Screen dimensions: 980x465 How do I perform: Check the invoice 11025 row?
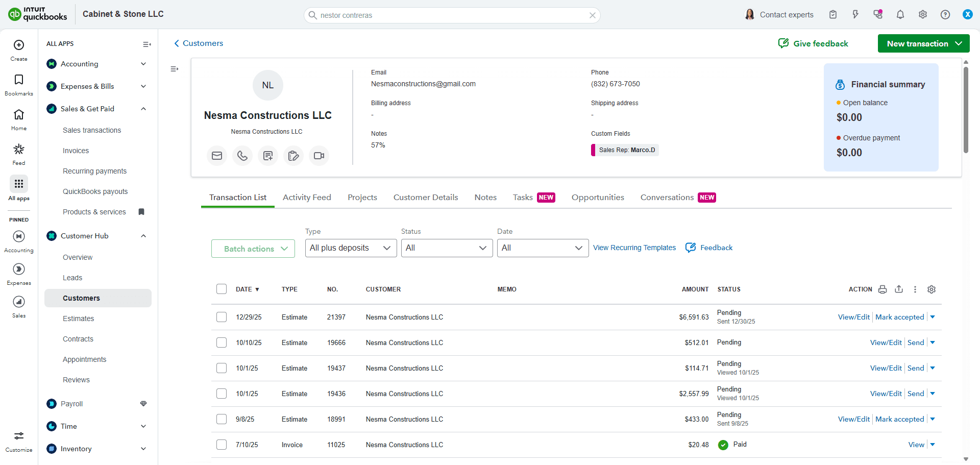tap(222, 445)
